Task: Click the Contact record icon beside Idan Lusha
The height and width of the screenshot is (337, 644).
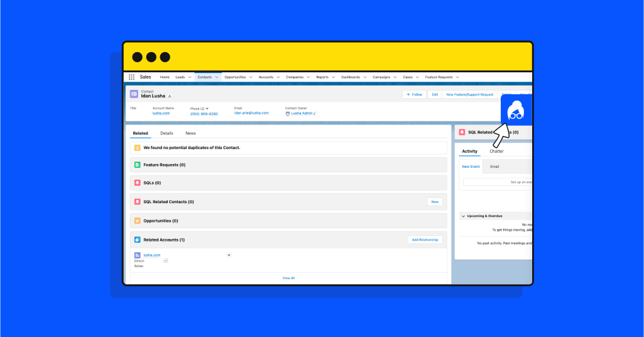Action: point(134,94)
